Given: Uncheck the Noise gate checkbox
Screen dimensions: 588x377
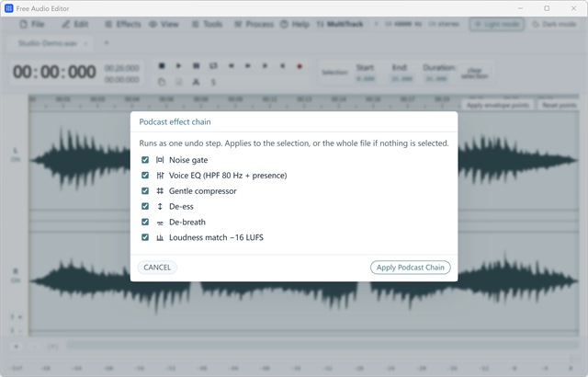Looking at the screenshot, I should [x=145, y=160].
